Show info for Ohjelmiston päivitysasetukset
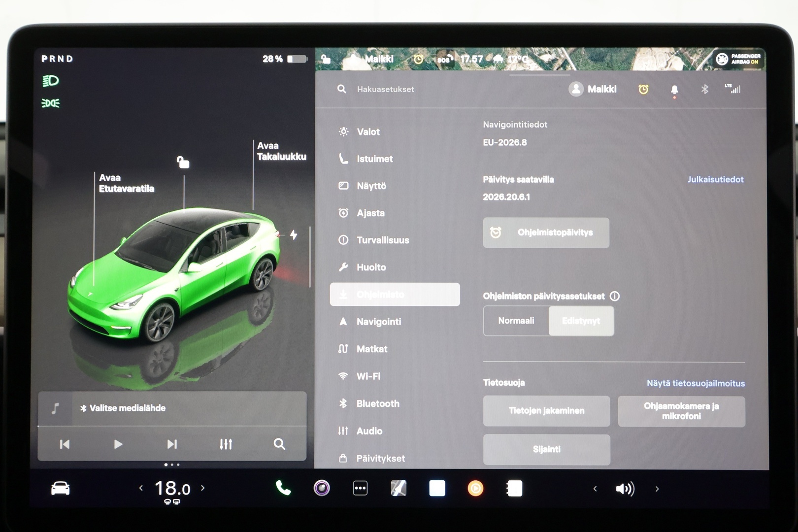The width and height of the screenshot is (798, 532). click(x=615, y=296)
